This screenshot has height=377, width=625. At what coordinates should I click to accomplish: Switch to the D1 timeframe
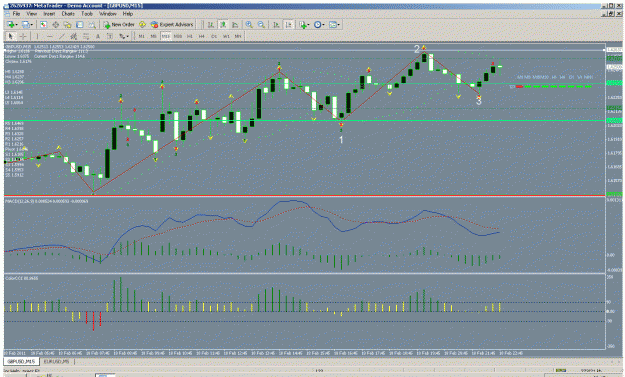coord(214,36)
